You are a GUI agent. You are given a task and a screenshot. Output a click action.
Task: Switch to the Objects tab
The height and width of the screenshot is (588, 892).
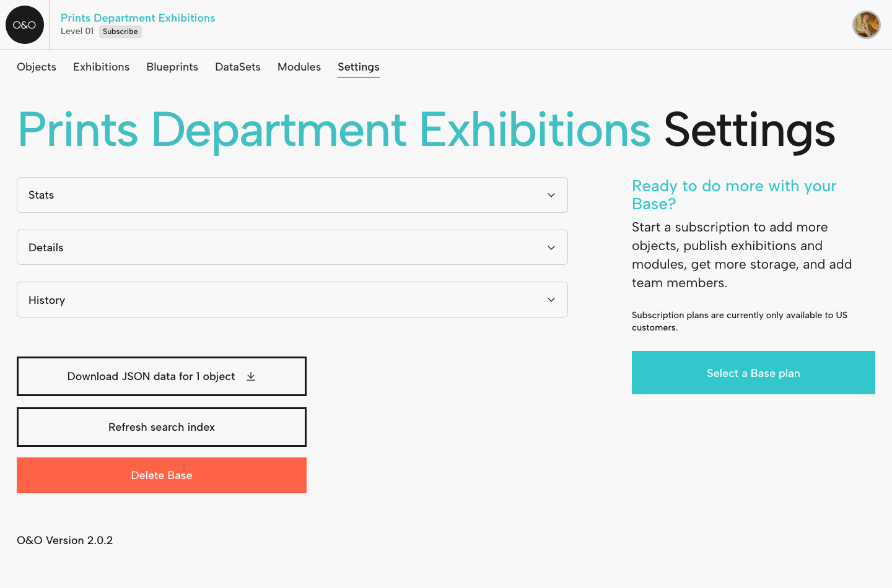36,67
